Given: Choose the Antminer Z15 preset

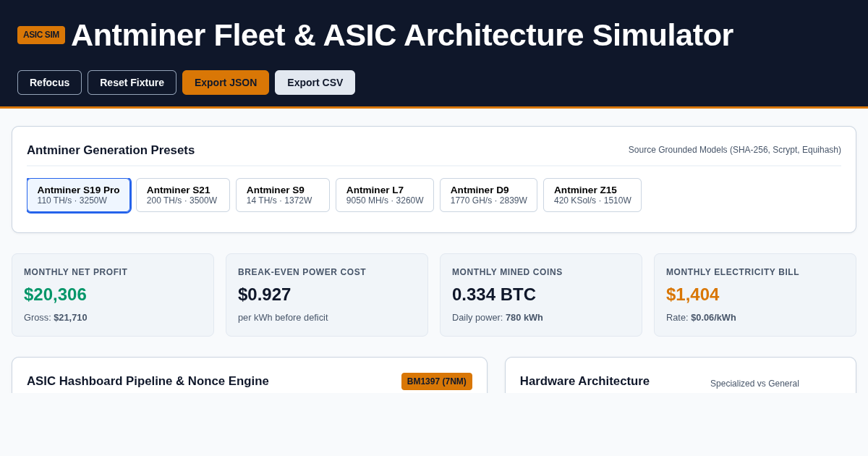Looking at the screenshot, I should [x=592, y=195].
